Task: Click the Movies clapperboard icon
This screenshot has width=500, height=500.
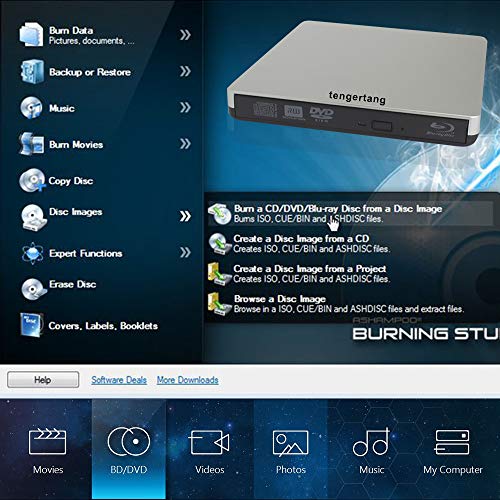Action: pos(48,442)
